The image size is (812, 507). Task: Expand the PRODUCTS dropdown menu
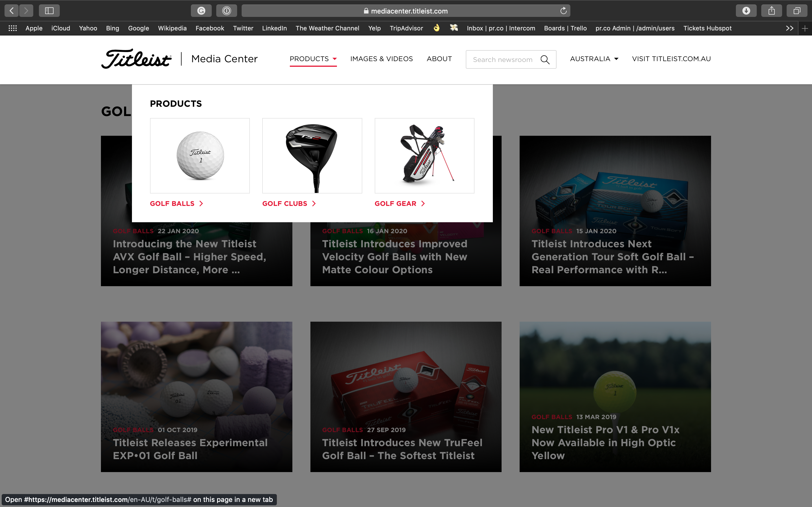[313, 59]
